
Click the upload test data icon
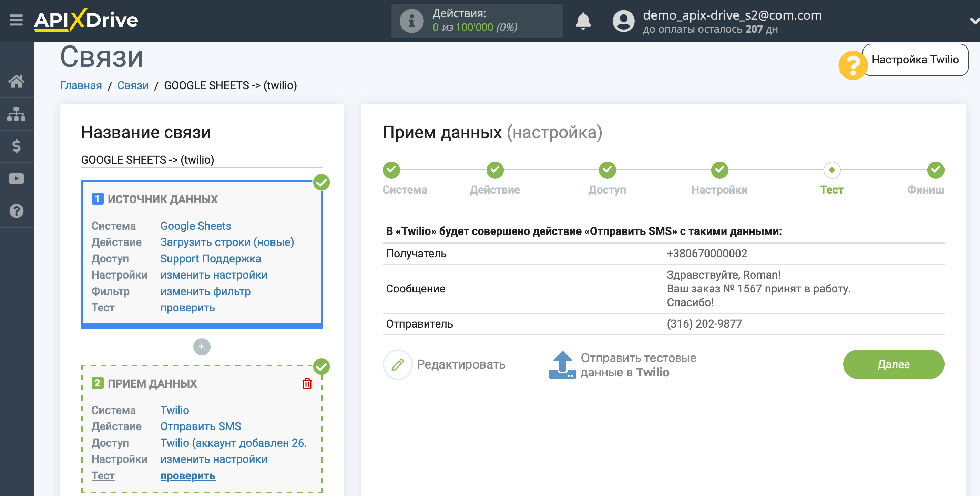562,364
